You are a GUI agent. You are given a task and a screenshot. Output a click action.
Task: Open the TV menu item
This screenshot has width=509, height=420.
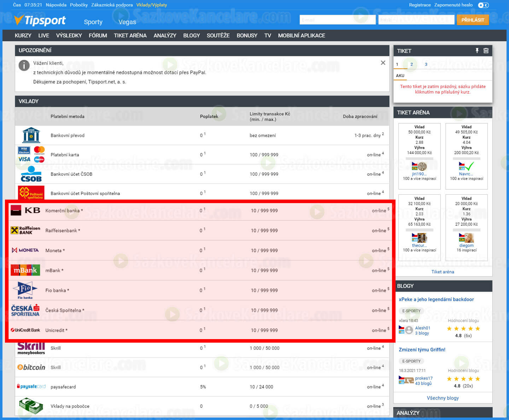(268, 35)
